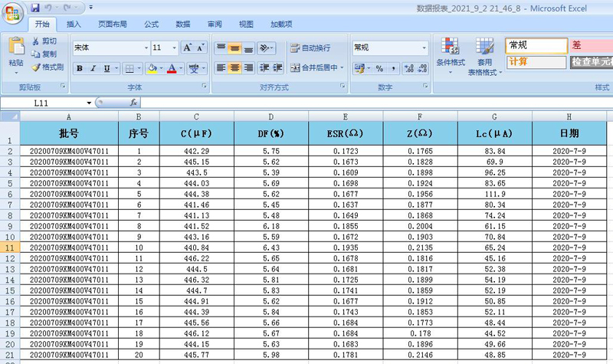Click the percent style icon
The width and height of the screenshot is (613, 364).
point(379,68)
